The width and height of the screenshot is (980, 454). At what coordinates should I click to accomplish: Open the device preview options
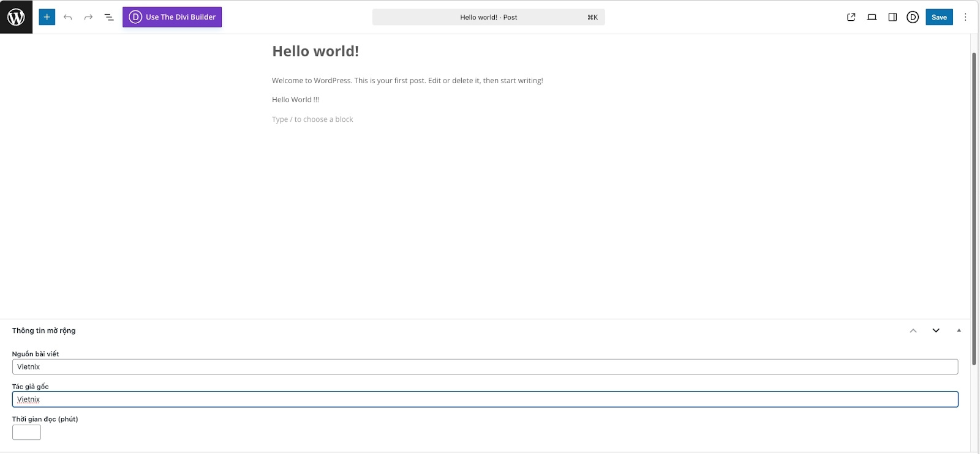(x=872, y=17)
